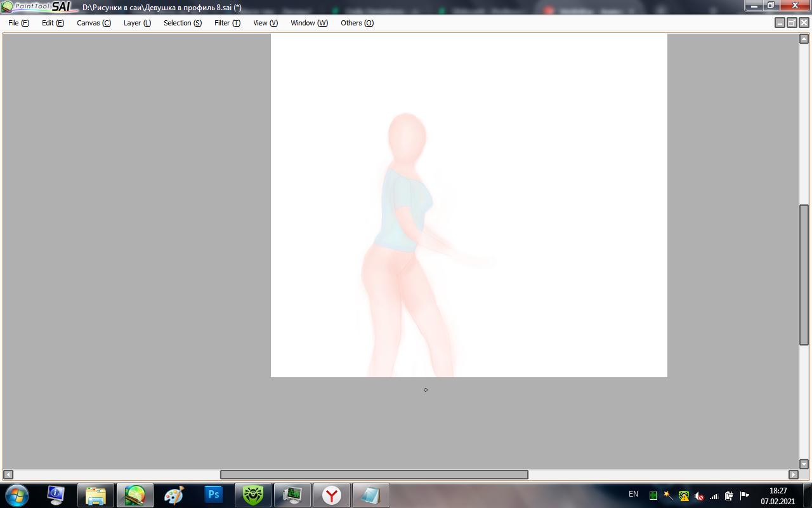The height and width of the screenshot is (508, 812).
Task: Click the EN language indicator
Action: pyautogui.click(x=633, y=494)
